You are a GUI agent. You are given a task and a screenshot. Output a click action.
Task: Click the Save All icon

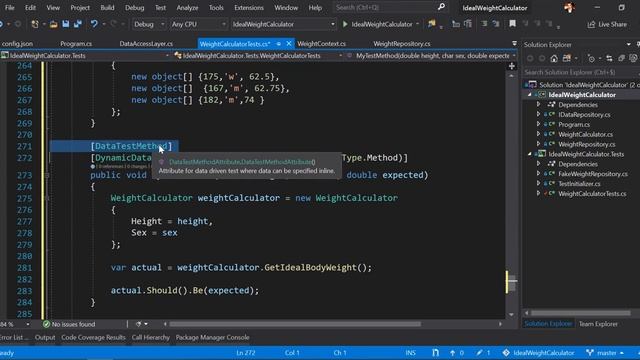tap(78, 24)
